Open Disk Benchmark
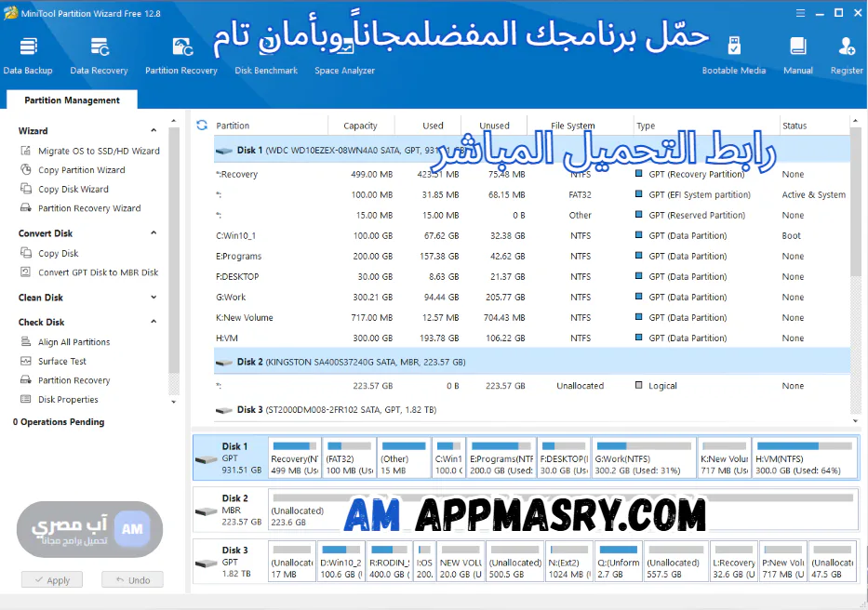The height and width of the screenshot is (610, 868). point(266,56)
